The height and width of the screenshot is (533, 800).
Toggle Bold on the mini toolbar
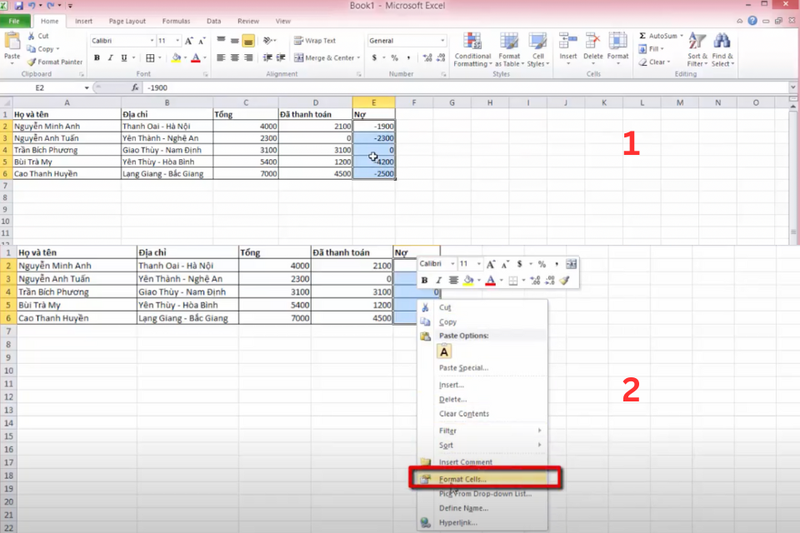pyautogui.click(x=424, y=280)
